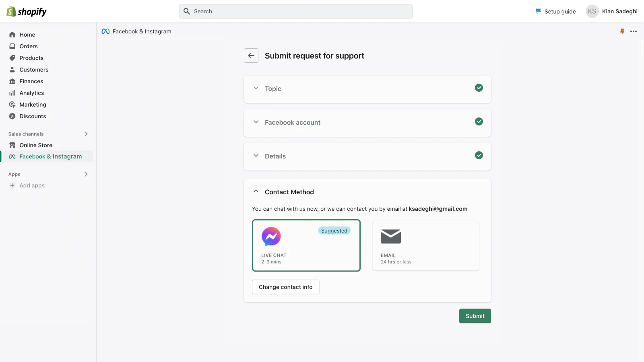Screen dimensions: 644x362
Task: Click the search magnifier icon
Action: (x=187, y=11)
